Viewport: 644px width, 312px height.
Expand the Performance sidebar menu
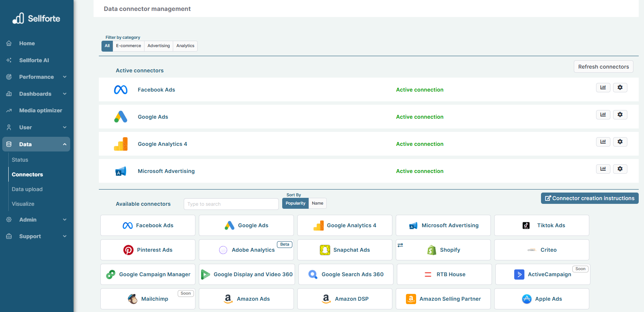[x=36, y=77]
